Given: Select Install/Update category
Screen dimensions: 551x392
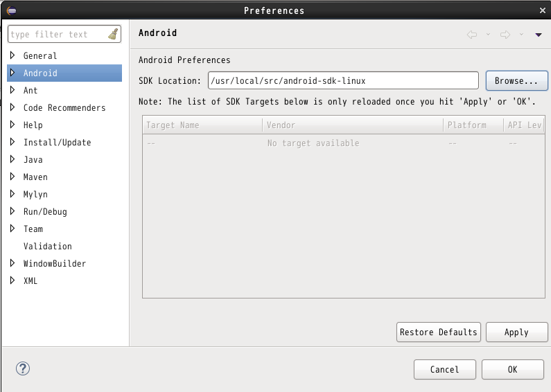Looking at the screenshot, I should [x=58, y=142].
